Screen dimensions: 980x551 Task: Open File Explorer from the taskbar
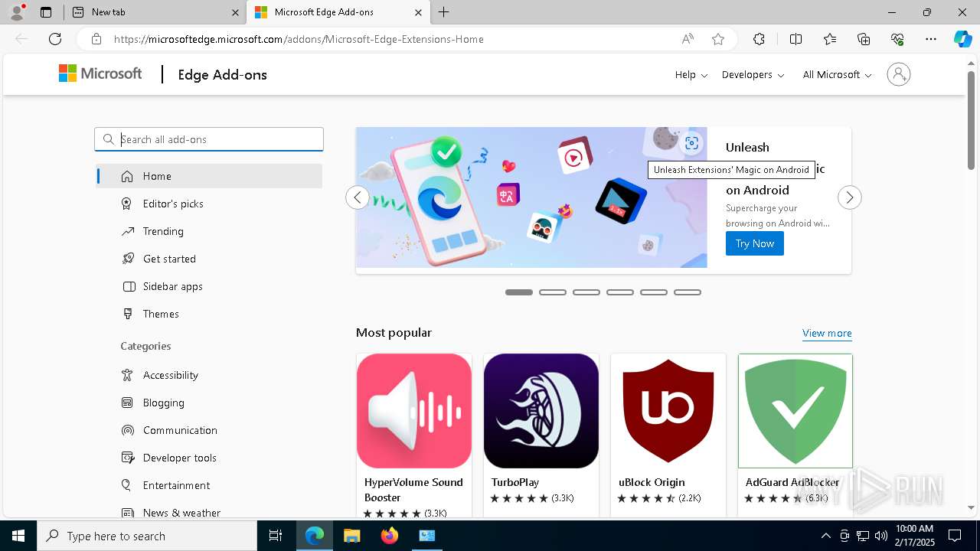(351, 536)
